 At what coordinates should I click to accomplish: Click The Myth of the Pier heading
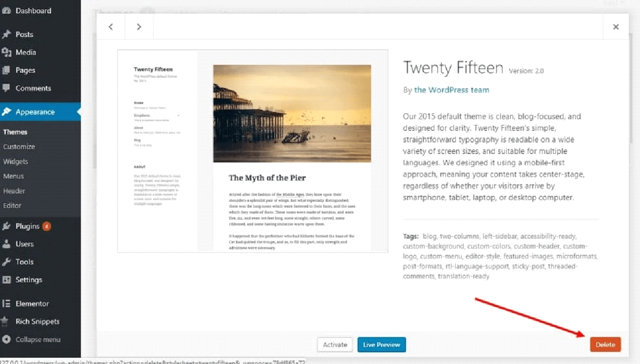point(267,177)
